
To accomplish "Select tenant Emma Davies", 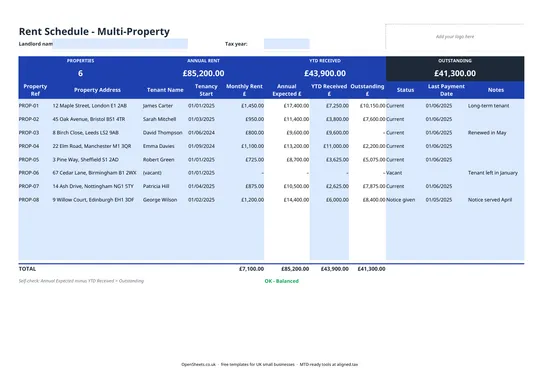I will (x=159, y=146).
